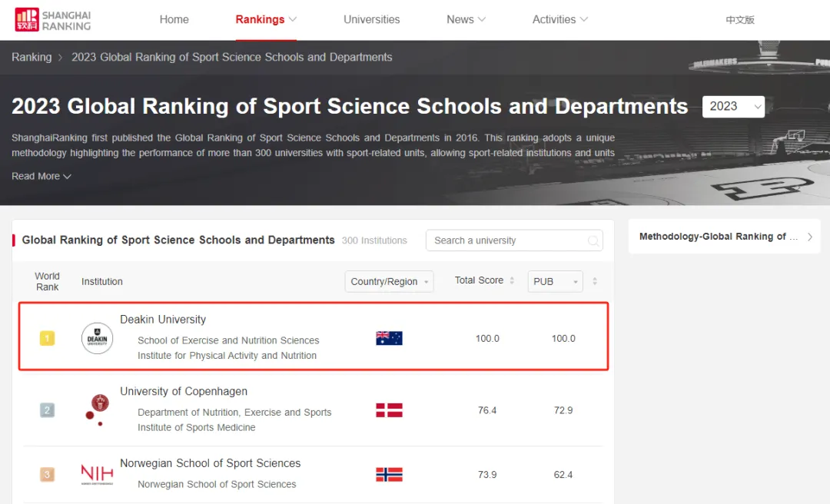
Task: Click the World Rank column header
Action: (x=47, y=282)
